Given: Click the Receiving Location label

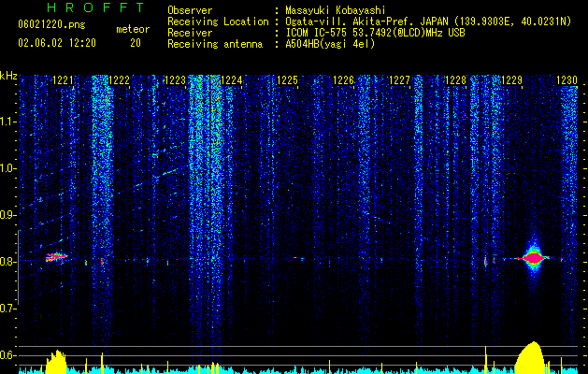Looking at the screenshot, I should (218, 22).
